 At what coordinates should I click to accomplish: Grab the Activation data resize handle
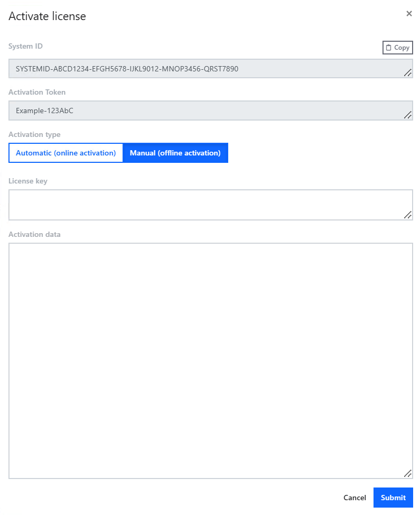408,473
